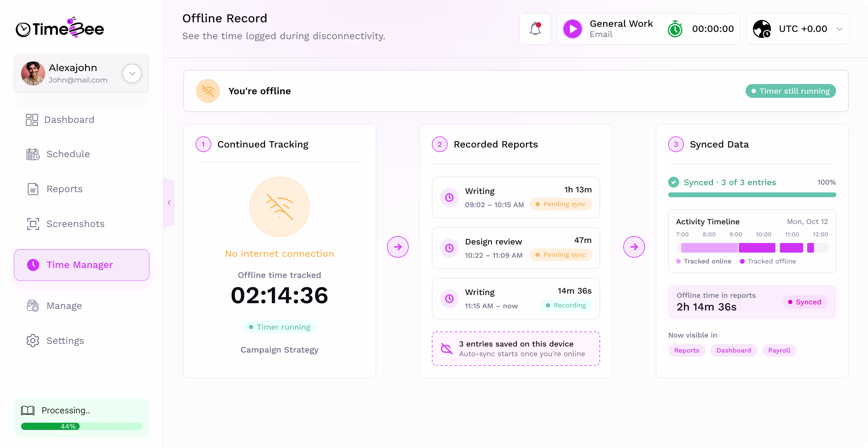Open notifications bell
Screen dimensions: 868x448
point(535,29)
